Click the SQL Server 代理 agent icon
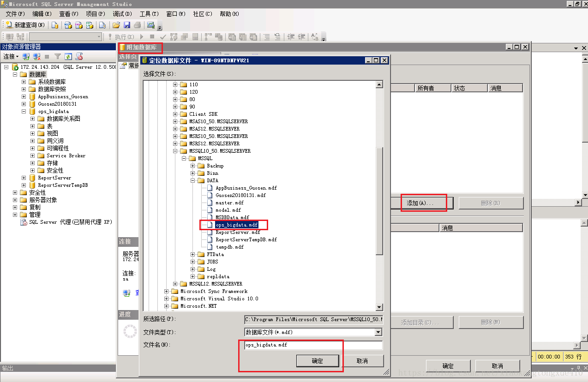 tap(24, 222)
